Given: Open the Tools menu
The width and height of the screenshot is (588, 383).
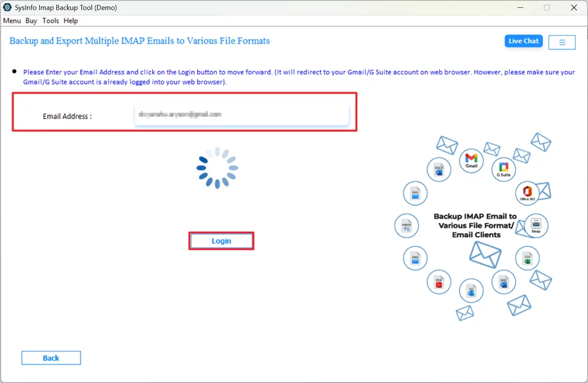Looking at the screenshot, I should (50, 20).
